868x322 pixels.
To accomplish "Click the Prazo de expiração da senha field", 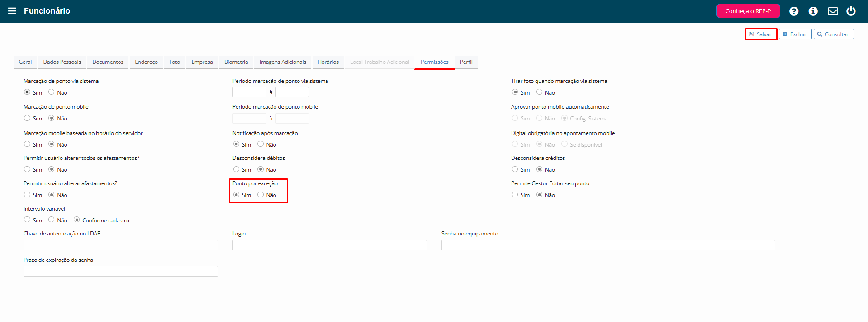I will 120,271.
